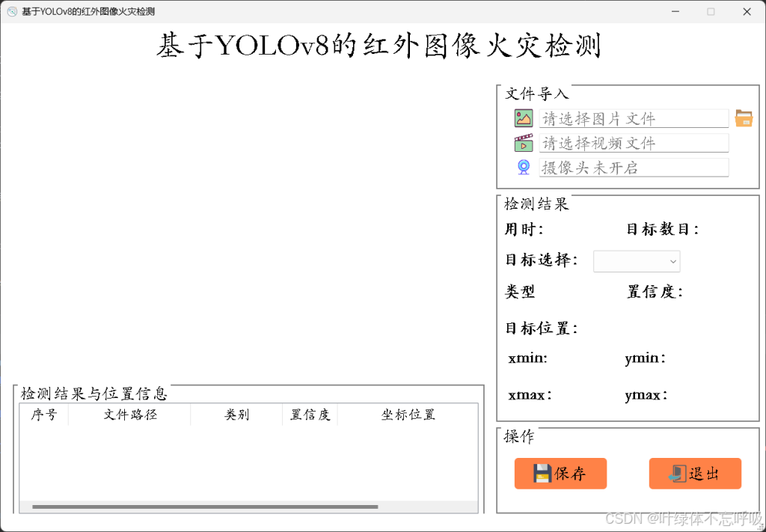
Task: Click the 类型 label
Action: tap(520, 292)
